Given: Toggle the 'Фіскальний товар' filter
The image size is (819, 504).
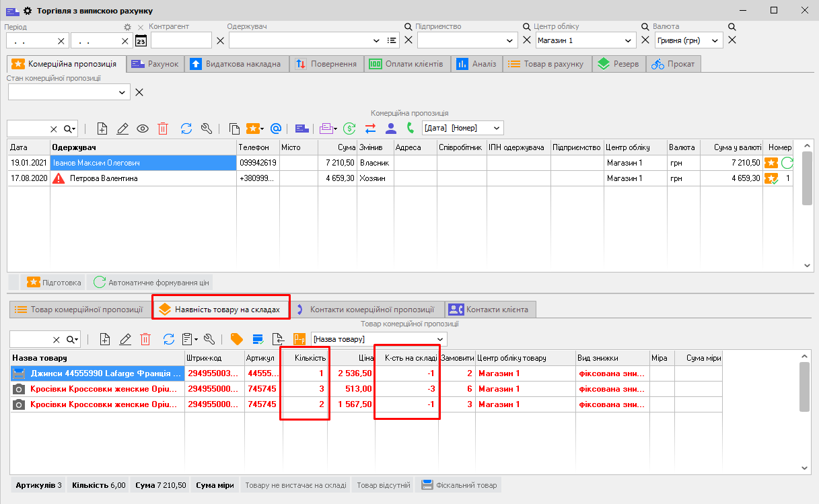Looking at the screenshot, I should pos(460,485).
